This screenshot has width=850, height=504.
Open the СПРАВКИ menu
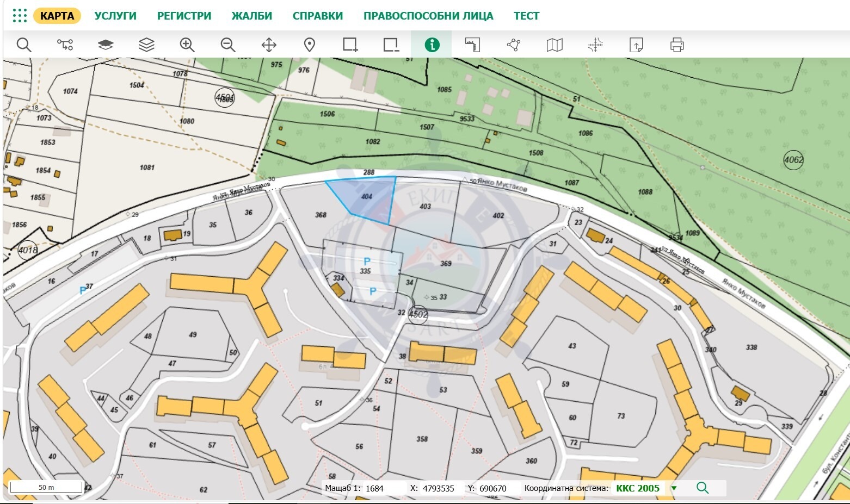coord(318,16)
